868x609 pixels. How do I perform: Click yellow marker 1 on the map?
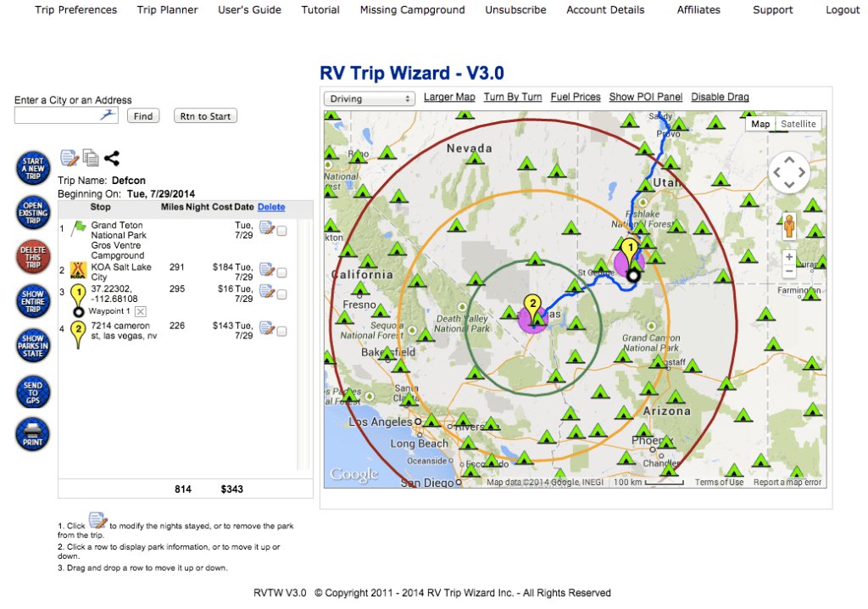(630, 250)
